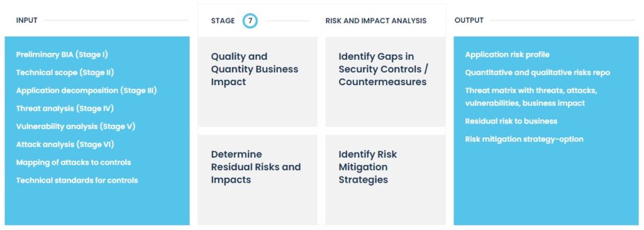Click Technical standards for controls
The height and width of the screenshot is (230, 644).
point(77,180)
